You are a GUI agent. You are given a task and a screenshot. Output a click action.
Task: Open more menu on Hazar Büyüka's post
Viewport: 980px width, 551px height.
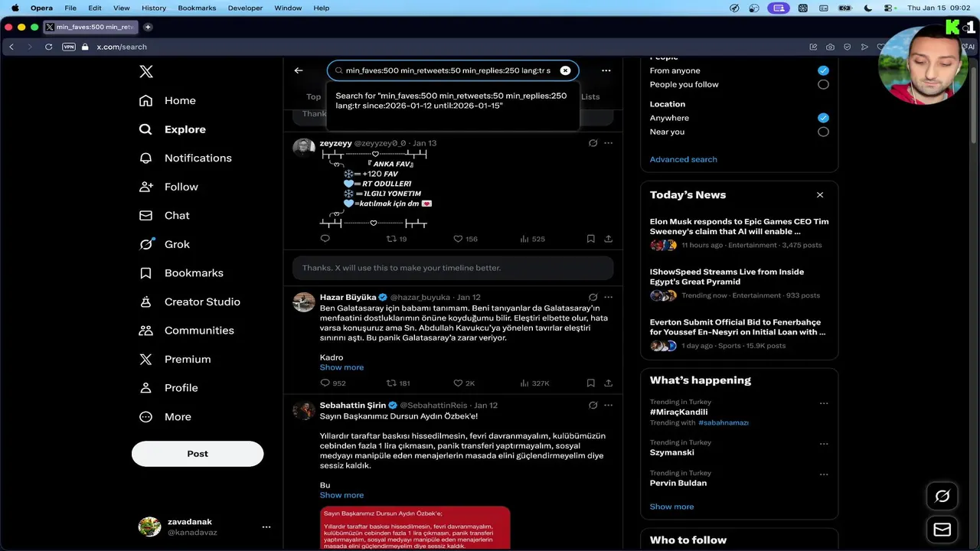click(x=608, y=297)
